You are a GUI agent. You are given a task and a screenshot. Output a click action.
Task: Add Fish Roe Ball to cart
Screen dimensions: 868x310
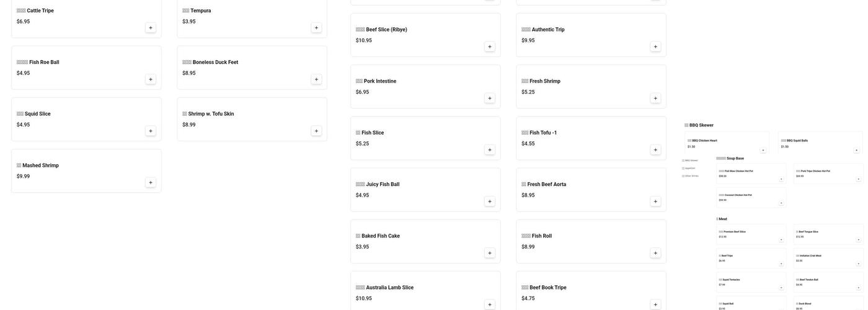(x=151, y=79)
